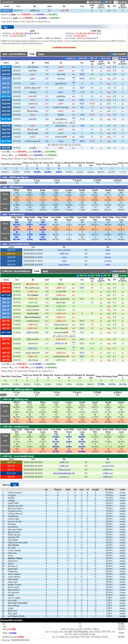Open the 2-5 score of 09/07/14 match

[49, 11]
